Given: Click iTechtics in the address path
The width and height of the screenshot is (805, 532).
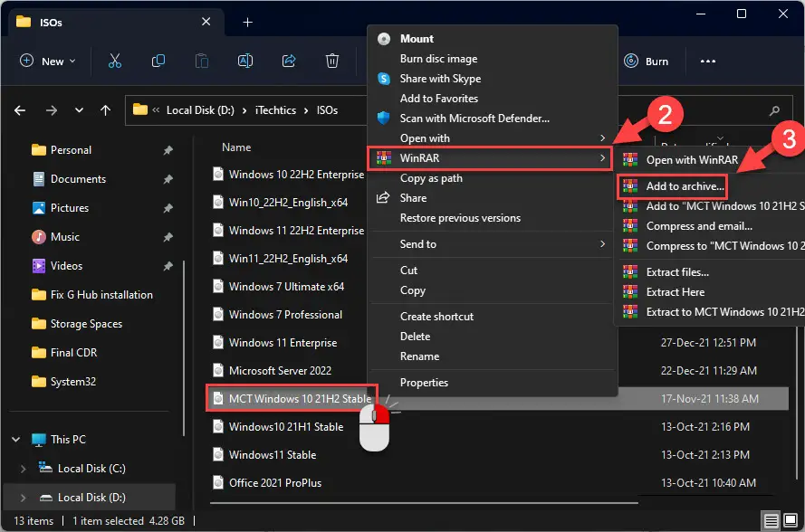Looking at the screenshot, I should click(x=275, y=110).
